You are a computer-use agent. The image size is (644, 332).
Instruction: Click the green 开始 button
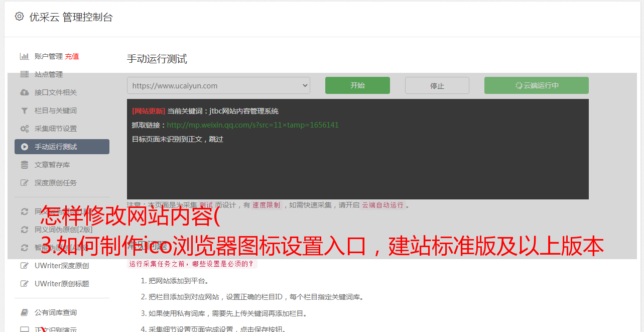[357, 85]
